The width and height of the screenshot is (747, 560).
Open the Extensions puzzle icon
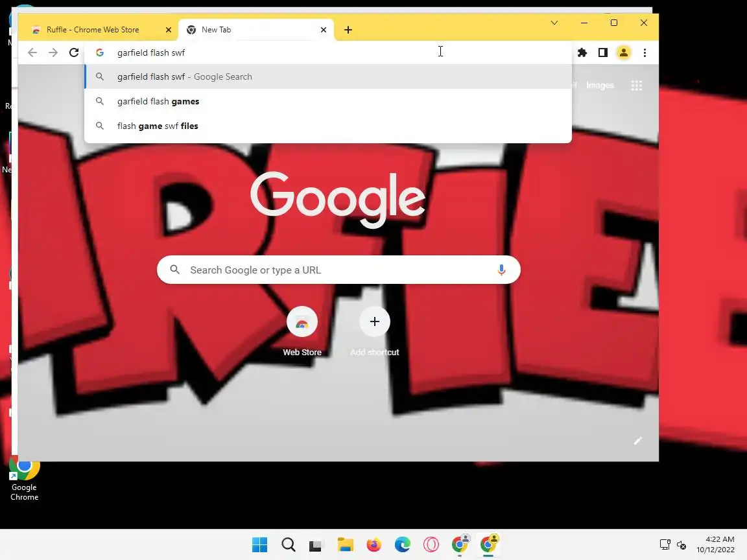click(x=582, y=52)
